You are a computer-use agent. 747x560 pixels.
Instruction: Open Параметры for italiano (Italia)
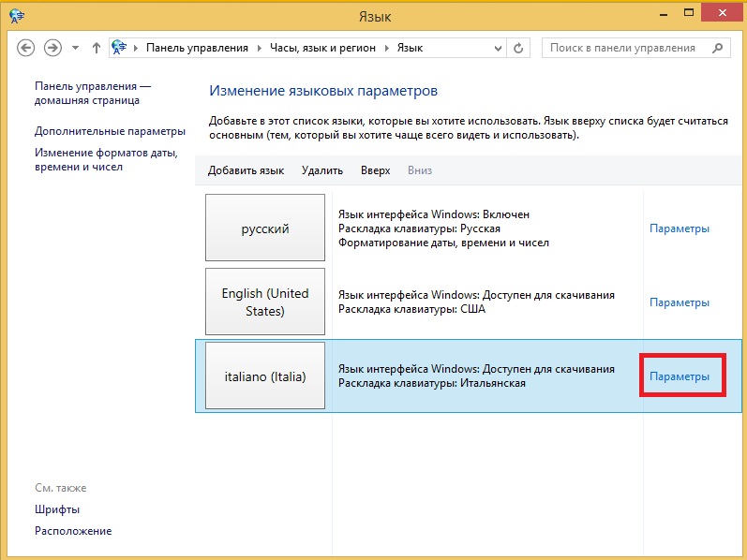[680, 376]
